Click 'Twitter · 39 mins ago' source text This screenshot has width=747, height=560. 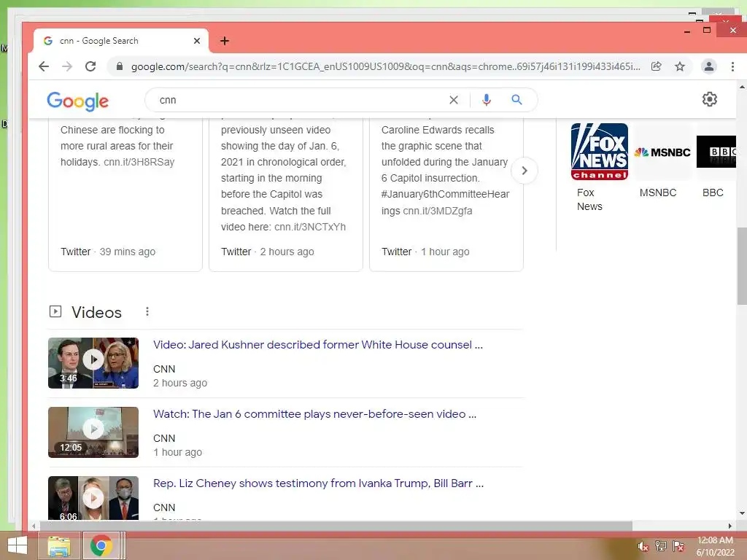108,252
